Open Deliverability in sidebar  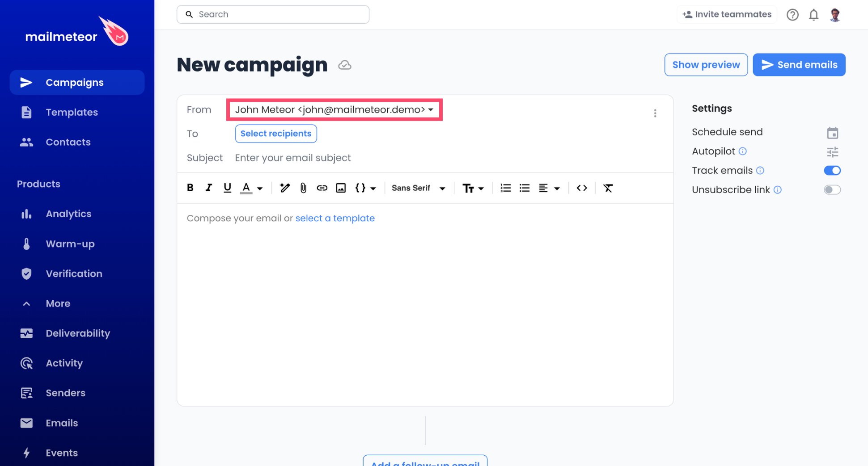(x=77, y=333)
